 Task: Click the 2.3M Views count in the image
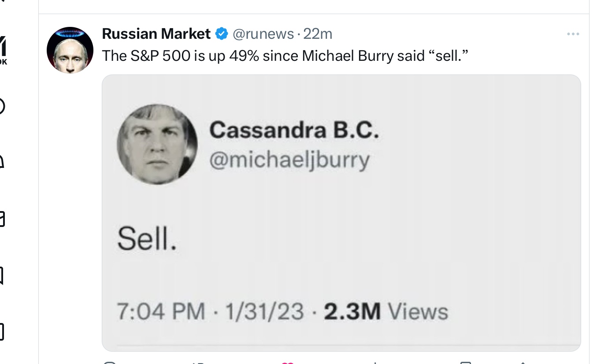coord(386,312)
